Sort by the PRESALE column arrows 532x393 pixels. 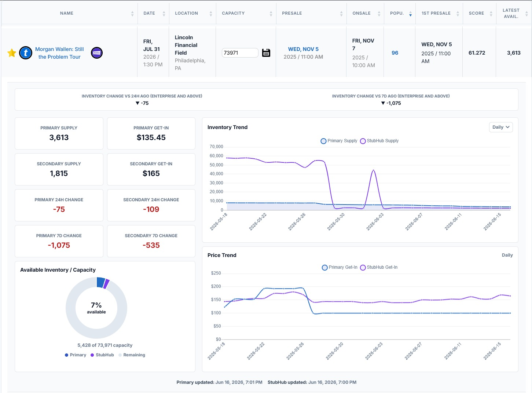(341, 14)
